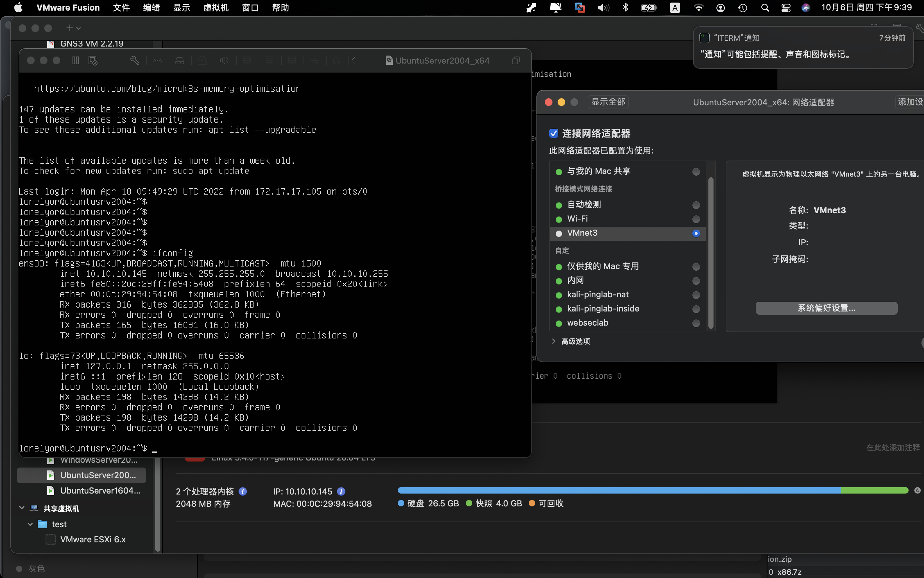Image resolution: width=924 pixels, height=578 pixels.
Task: Click 添加设备 button in settings window
Action: point(910,102)
